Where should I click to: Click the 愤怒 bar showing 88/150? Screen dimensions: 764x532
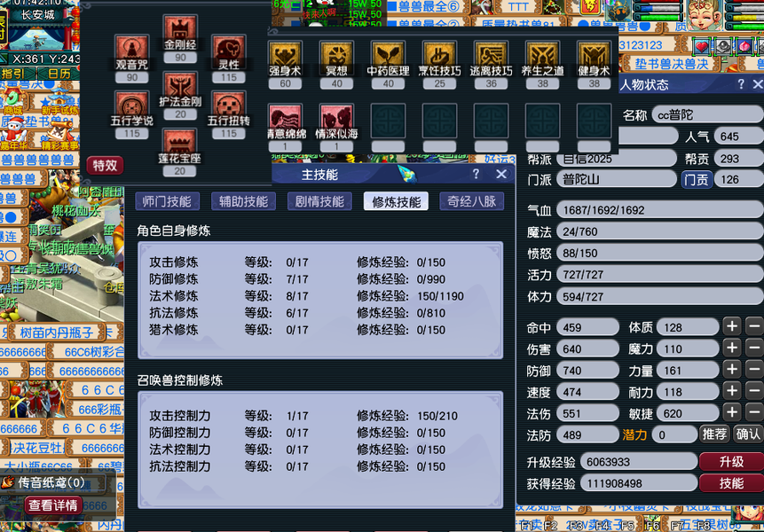click(659, 253)
